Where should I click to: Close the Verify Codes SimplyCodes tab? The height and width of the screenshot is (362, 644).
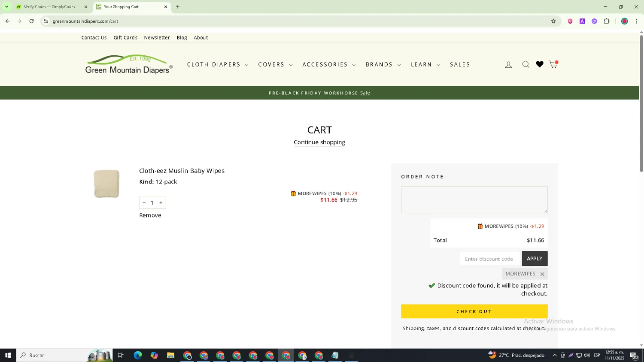[85, 7]
